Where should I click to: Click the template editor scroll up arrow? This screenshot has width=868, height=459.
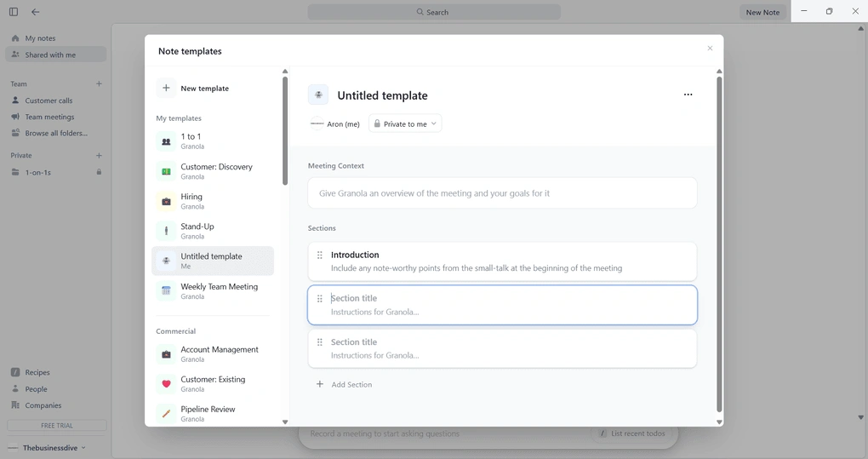pos(719,72)
